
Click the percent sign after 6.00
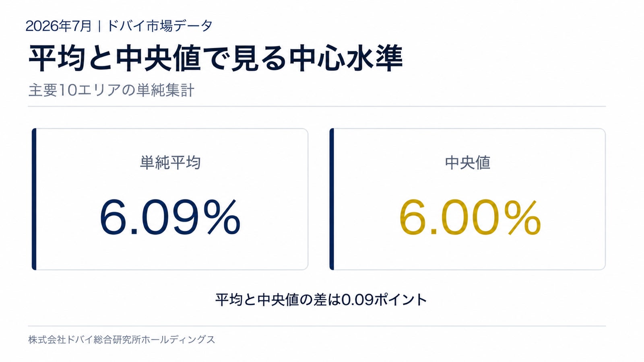522,218
